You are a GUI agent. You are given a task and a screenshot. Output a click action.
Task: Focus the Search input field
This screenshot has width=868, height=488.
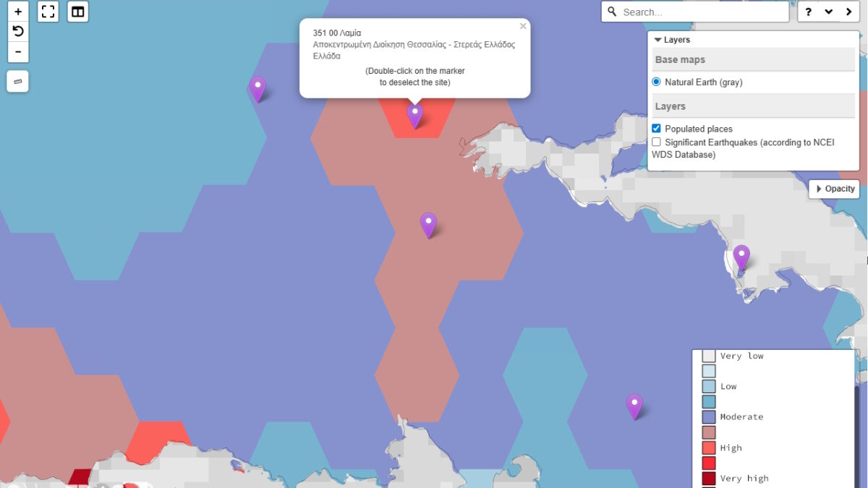[702, 12]
